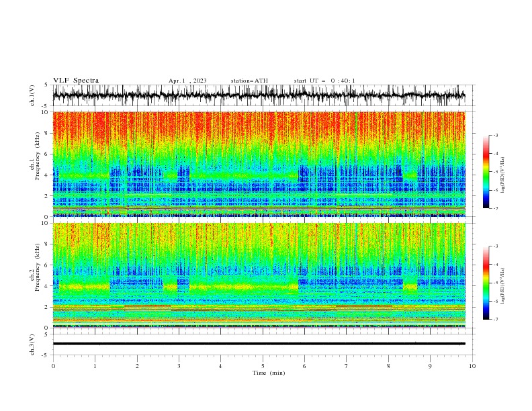Click the ch.1(V) axis "5" tick label
532x411 pixels.
click(46, 85)
